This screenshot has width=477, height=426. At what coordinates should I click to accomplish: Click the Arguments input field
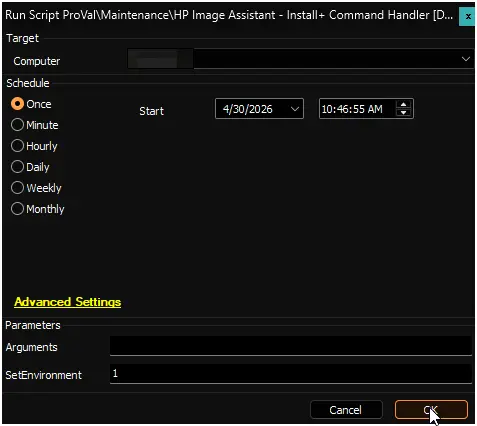point(291,346)
